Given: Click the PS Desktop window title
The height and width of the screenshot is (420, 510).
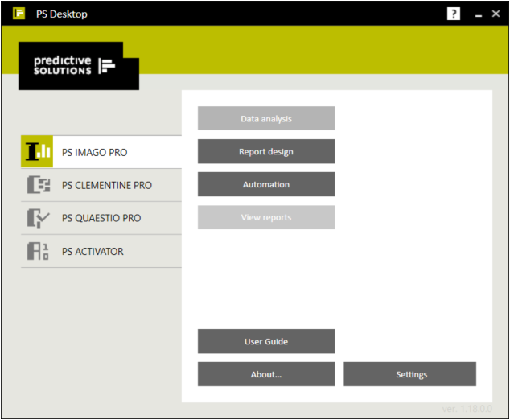Looking at the screenshot, I should click(x=62, y=14).
